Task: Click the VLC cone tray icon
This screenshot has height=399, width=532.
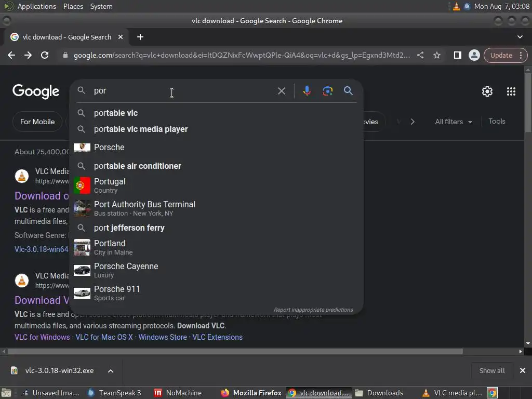Action: click(456, 6)
